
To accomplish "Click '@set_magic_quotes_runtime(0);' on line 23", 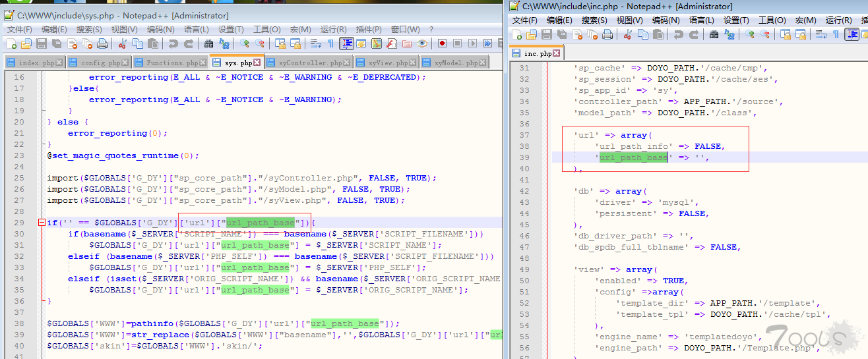I will tap(123, 155).
